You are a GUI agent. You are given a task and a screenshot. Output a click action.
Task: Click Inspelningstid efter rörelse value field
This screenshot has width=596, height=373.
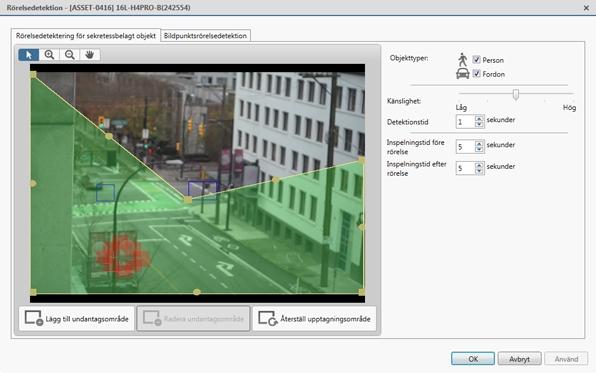point(465,168)
